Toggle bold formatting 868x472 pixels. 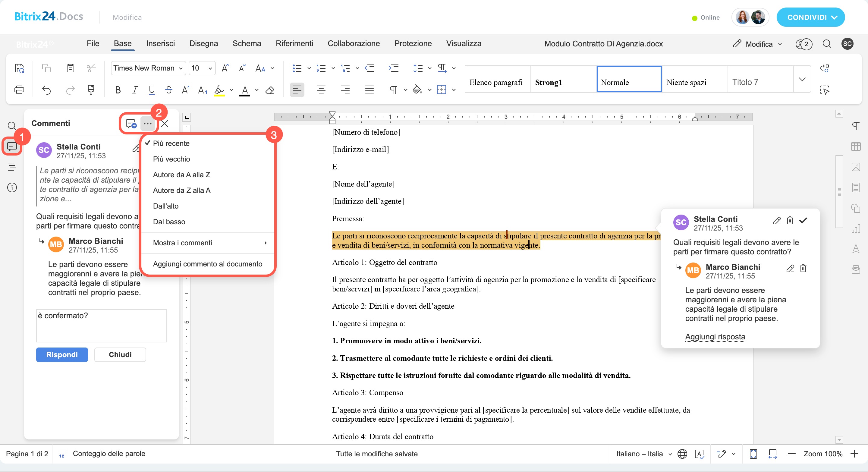pos(118,90)
